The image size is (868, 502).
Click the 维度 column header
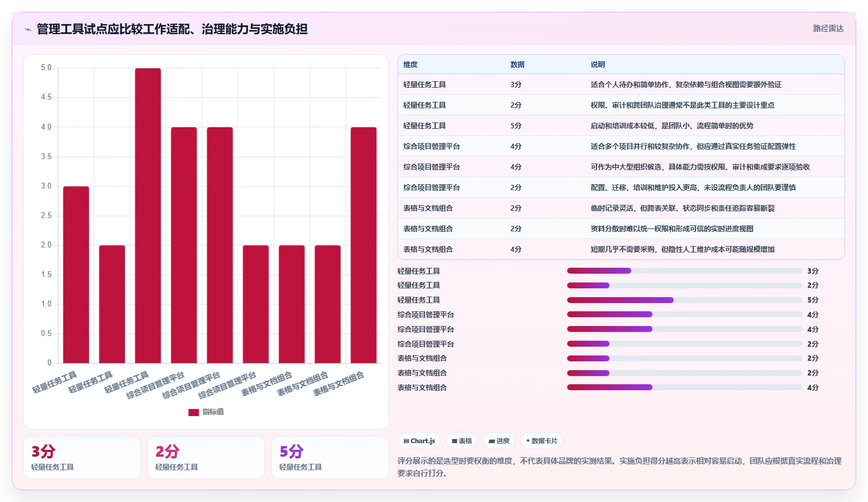tap(410, 65)
